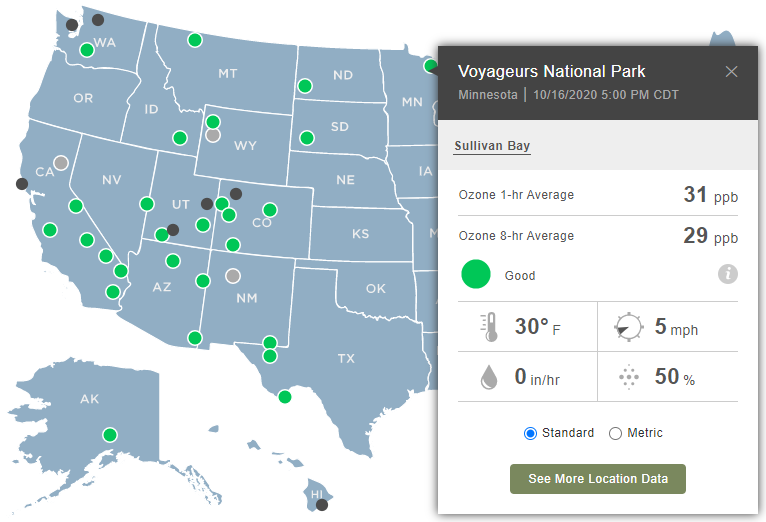Select the green marker in North Dakota
The height and width of the screenshot is (522, 766).
305,86
